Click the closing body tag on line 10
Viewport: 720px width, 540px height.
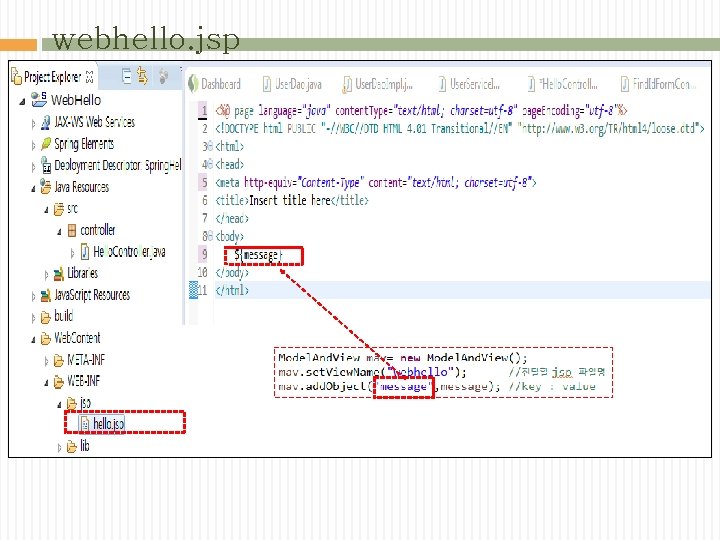232,272
